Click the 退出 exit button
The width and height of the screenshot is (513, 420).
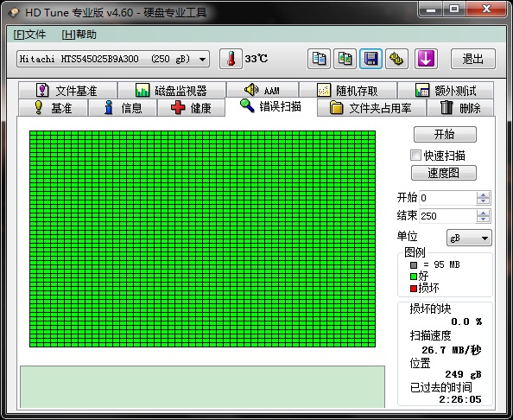(x=473, y=59)
